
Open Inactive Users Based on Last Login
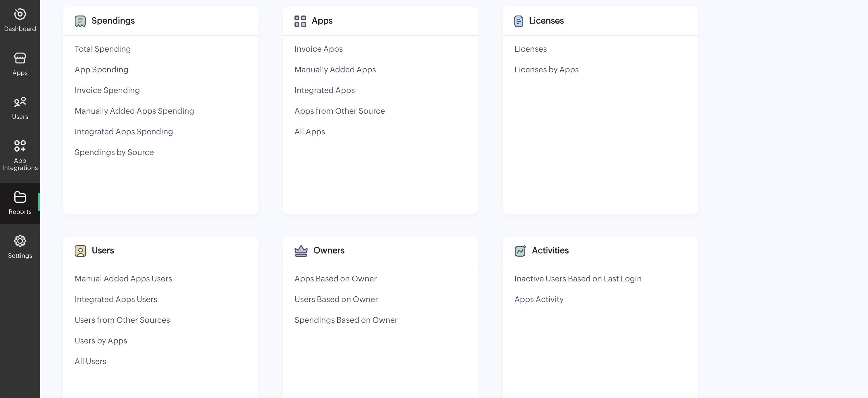tap(578, 279)
